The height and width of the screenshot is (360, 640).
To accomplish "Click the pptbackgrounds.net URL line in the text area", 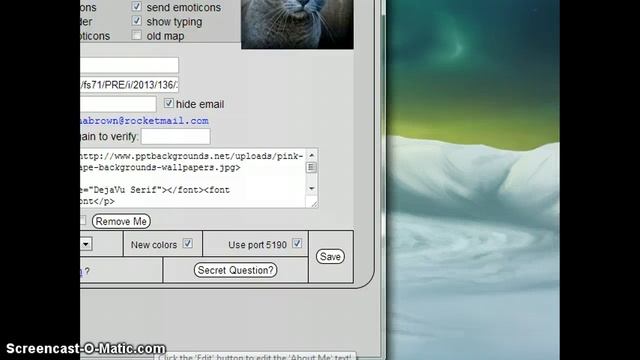I will coord(192,156).
